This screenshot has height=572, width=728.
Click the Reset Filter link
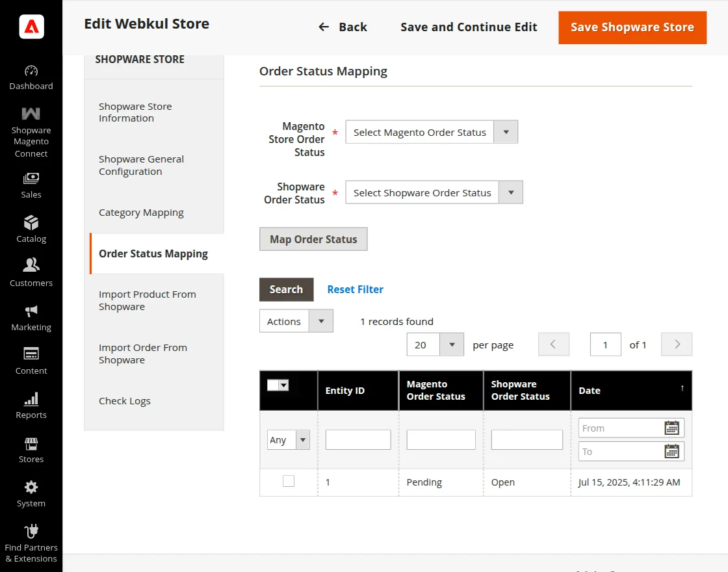pos(355,289)
